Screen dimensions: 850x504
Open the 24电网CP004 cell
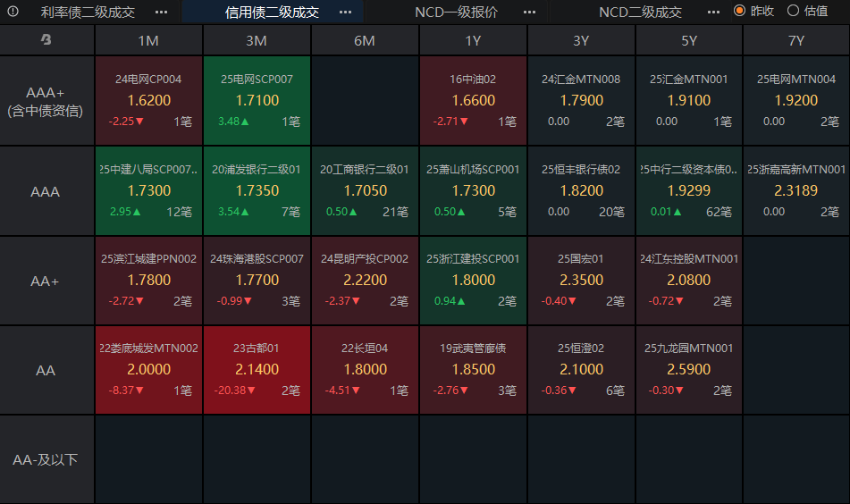[148, 101]
